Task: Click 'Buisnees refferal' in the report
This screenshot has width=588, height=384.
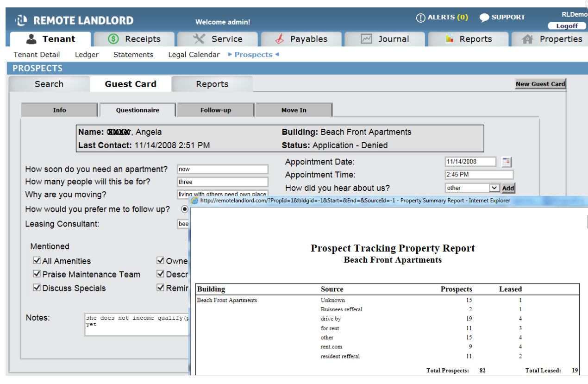Action: click(342, 309)
